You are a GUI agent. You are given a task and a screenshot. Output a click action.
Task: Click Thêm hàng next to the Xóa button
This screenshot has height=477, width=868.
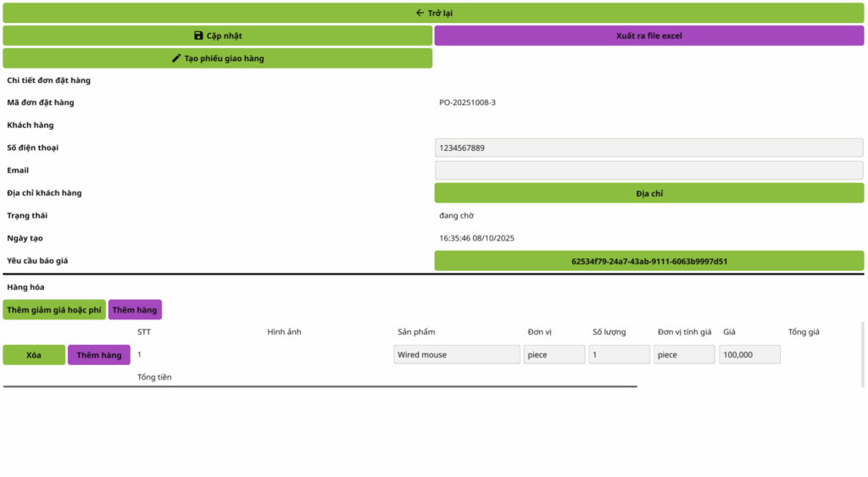[99, 355]
